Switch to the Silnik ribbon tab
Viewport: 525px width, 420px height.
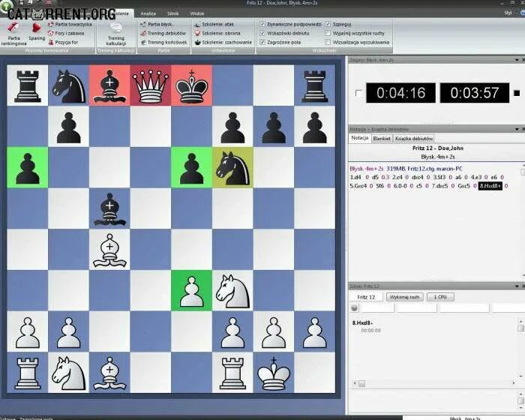[x=172, y=13]
